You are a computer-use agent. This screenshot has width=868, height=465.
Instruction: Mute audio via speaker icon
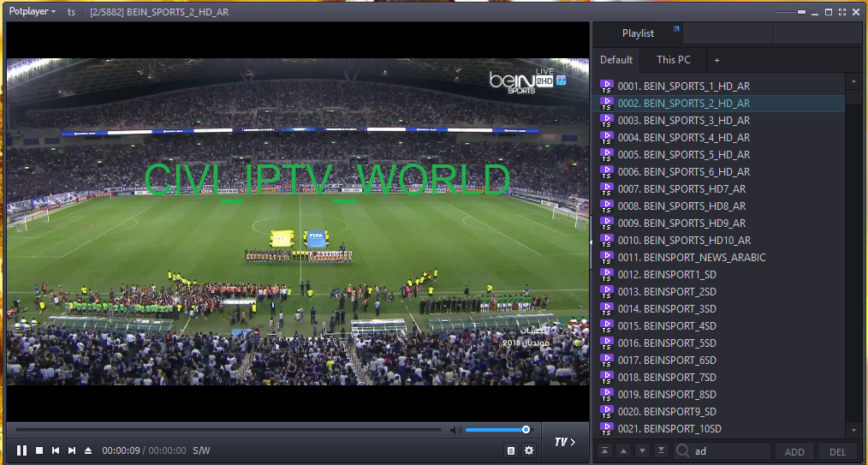[457, 430]
